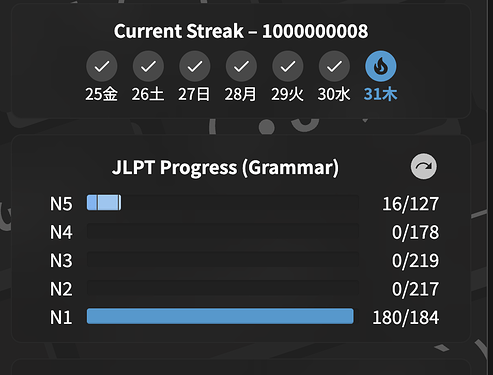Click the flame streak icon for today
This screenshot has width=493, height=375.
point(381,66)
